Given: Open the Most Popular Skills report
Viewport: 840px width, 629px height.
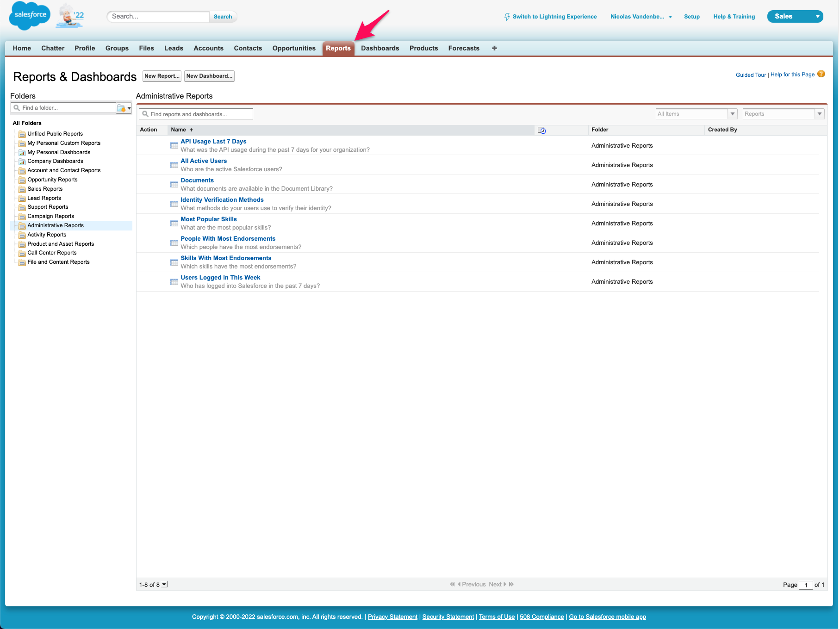Looking at the screenshot, I should point(209,219).
